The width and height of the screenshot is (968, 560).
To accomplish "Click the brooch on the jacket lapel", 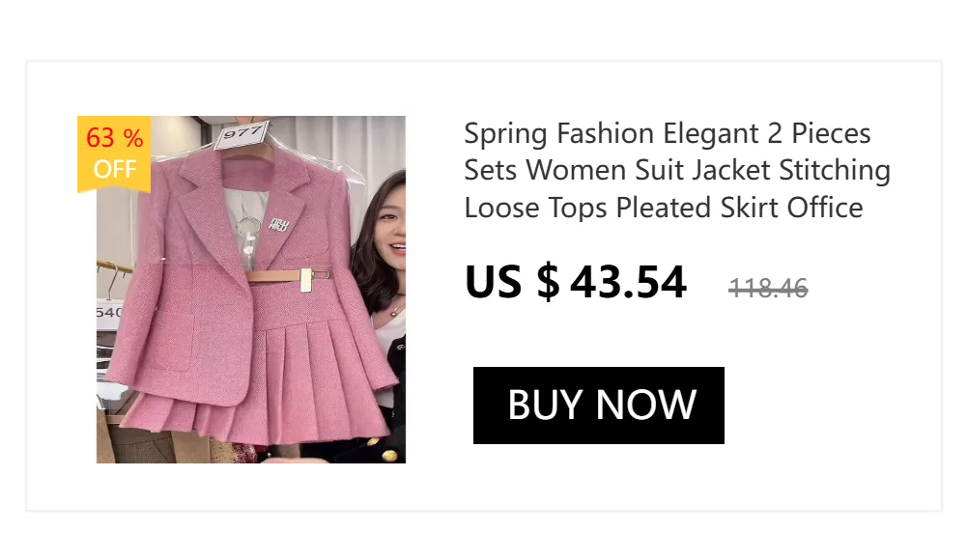I will coord(277,224).
